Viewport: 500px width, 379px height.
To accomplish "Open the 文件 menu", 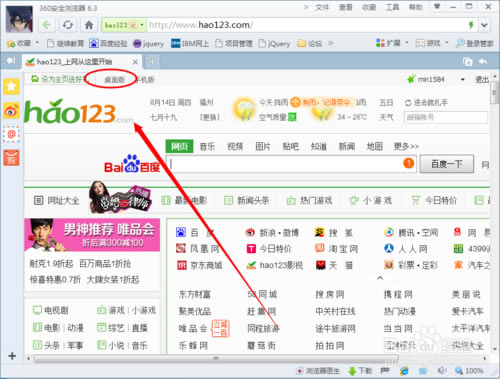I will pyautogui.click(x=322, y=7).
